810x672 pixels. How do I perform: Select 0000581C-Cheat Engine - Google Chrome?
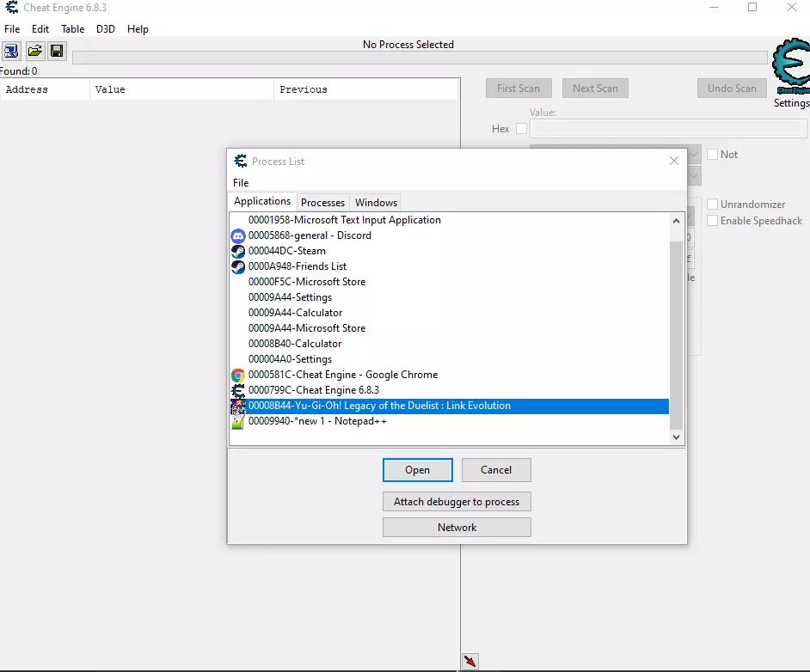click(x=450, y=375)
